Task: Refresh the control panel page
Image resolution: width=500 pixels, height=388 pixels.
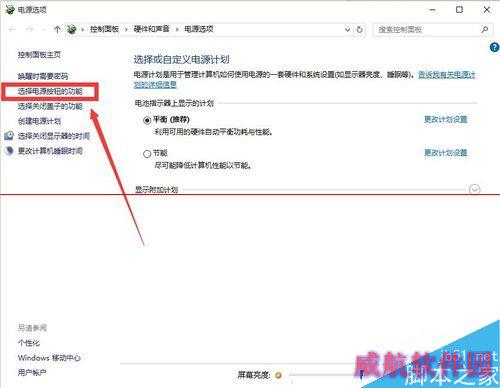Action: click(x=359, y=30)
